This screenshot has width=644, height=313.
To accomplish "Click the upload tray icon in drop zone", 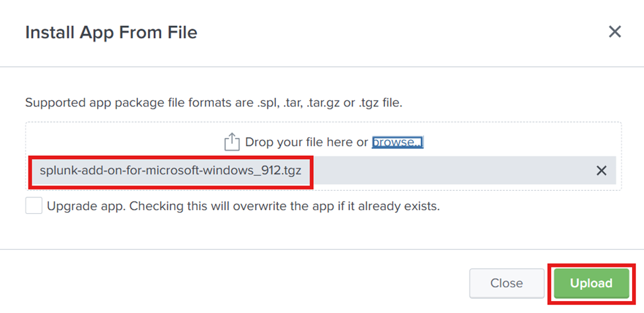I will tap(232, 142).
